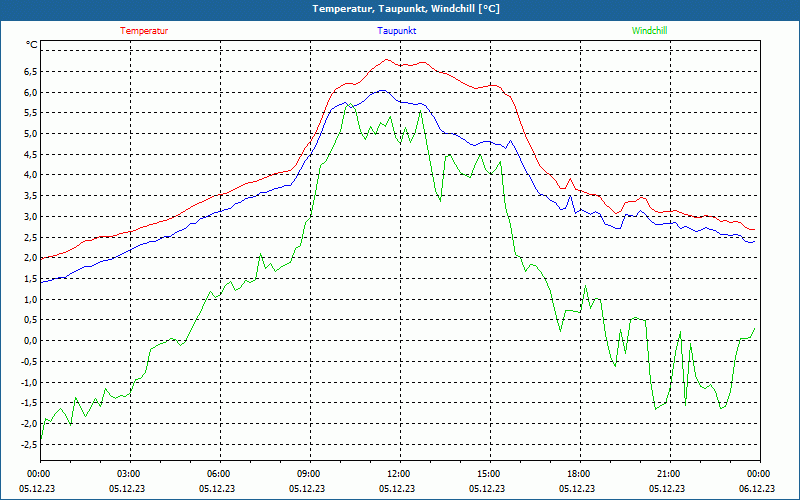Click the 03:00 time axis label
Viewport: 800px width, 500px height.
click(x=128, y=474)
